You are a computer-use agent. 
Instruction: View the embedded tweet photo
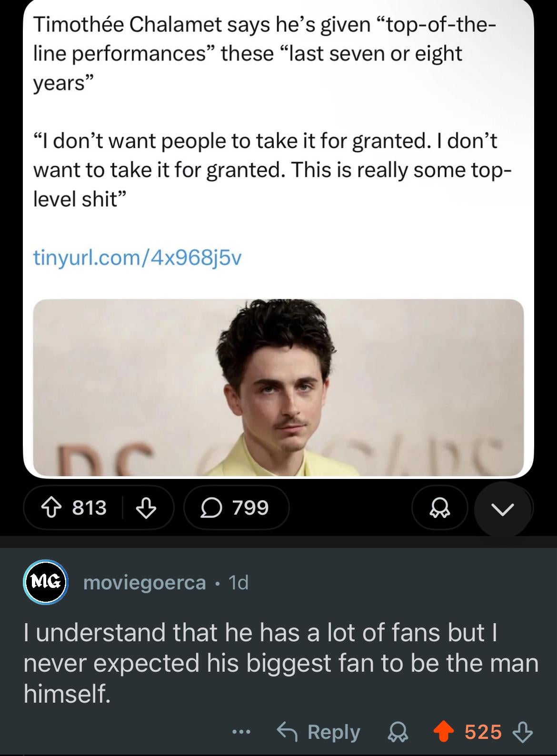point(278,388)
